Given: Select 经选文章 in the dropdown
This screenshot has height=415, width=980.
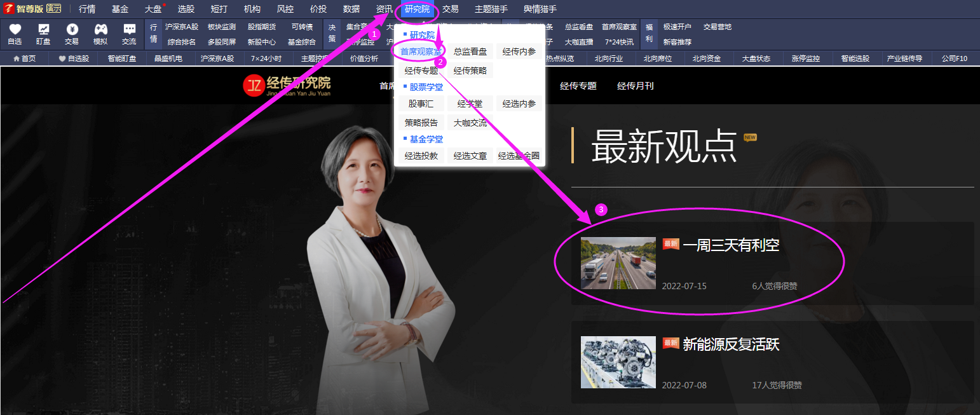Looking at the screenshot, I should click(x=470, y=156).
